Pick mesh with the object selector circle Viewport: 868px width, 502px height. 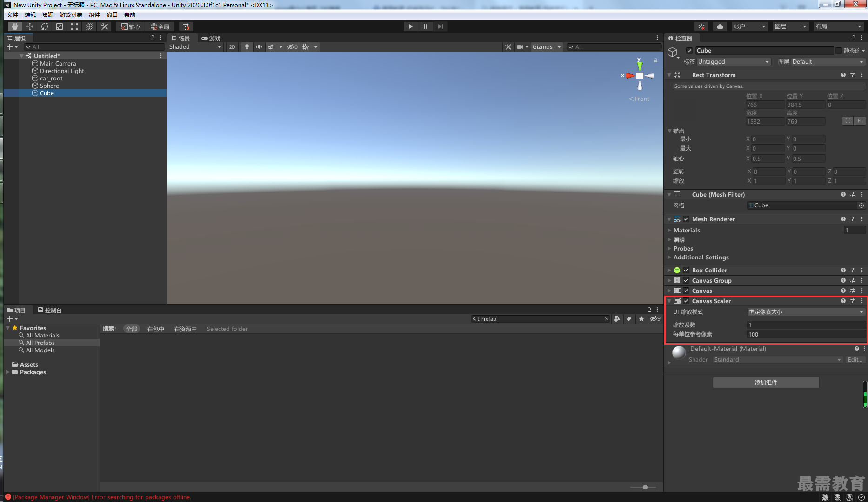point(861,205)
